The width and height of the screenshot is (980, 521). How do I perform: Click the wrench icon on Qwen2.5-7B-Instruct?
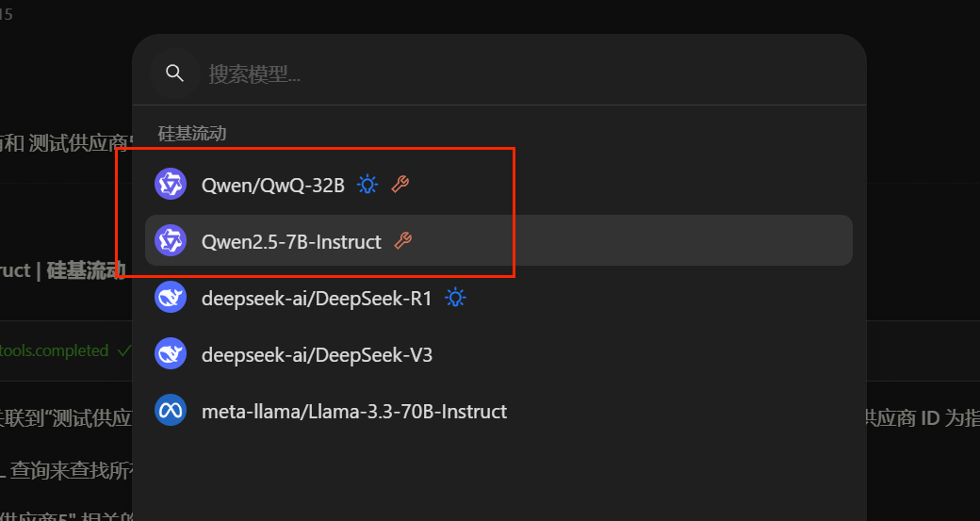[403, 241]
